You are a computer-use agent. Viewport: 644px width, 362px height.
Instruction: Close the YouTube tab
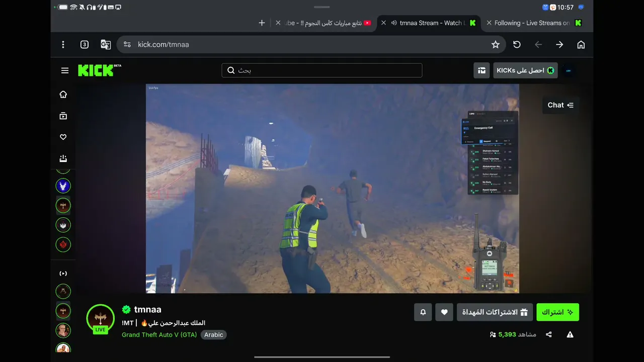[278, 23]
